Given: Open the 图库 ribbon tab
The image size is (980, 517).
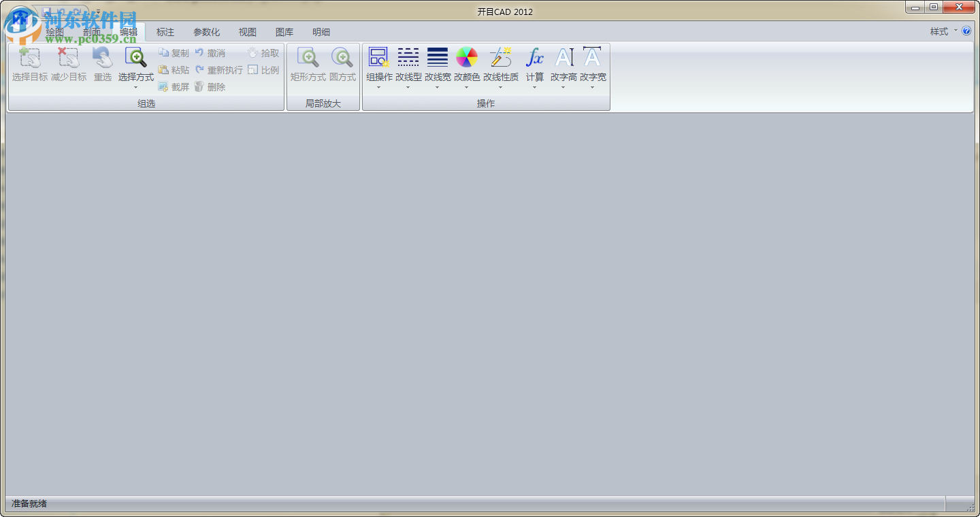Looking at the screenshot, I should click(x=284, y=32).
